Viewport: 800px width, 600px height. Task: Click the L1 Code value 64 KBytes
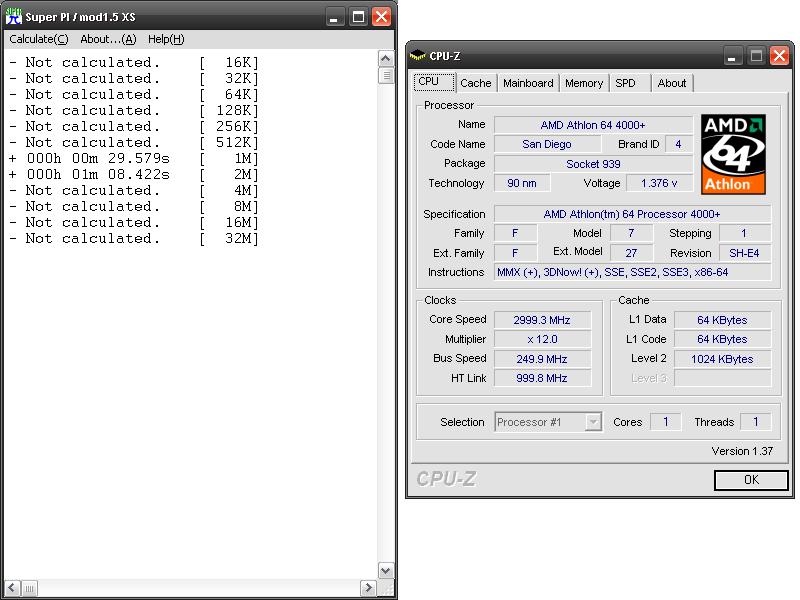coord(722,339)
